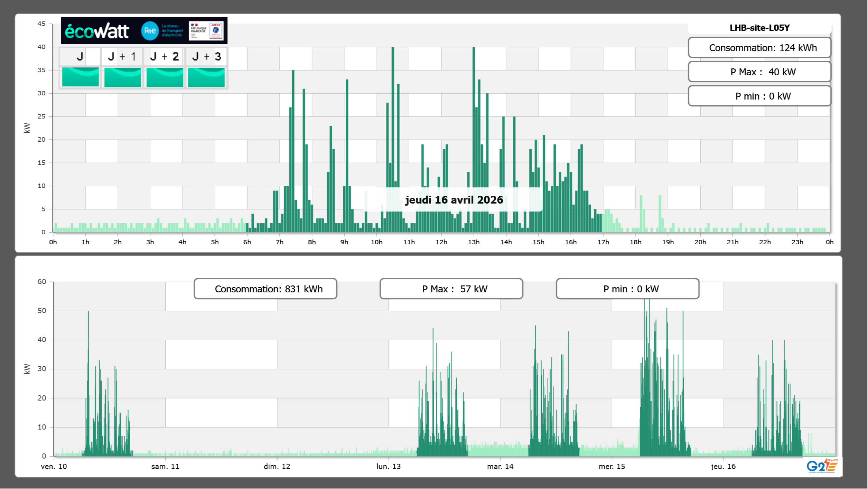
Task: Click the green Ecowatt signal under J + 1
Action: click(123, 77)
